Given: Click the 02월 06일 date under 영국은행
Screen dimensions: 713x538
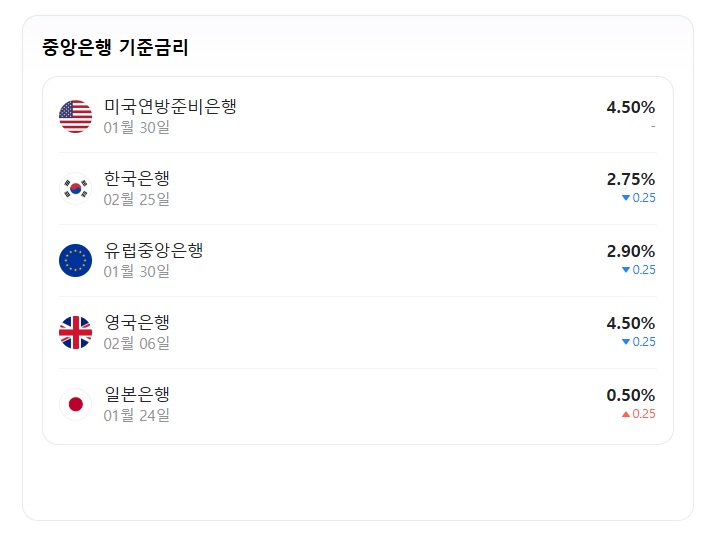Looking at the screenshot, I should (136, 343).
